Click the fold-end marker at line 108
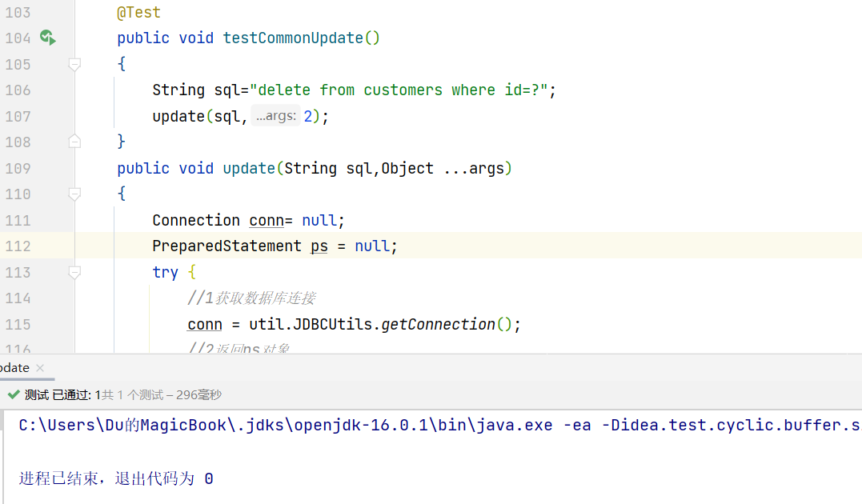862x504 pixels. 74,141
